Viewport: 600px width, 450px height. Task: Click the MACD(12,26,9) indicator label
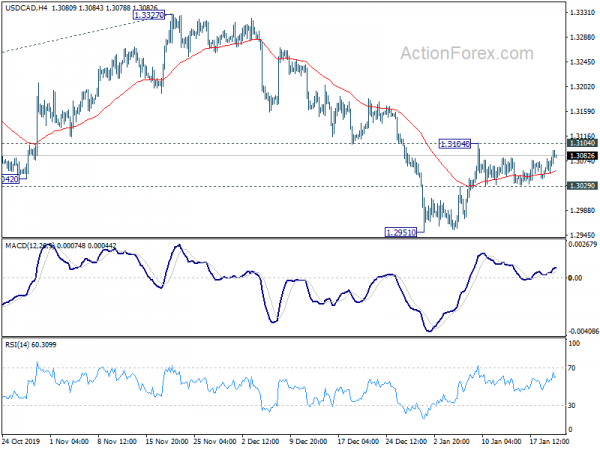30,246
